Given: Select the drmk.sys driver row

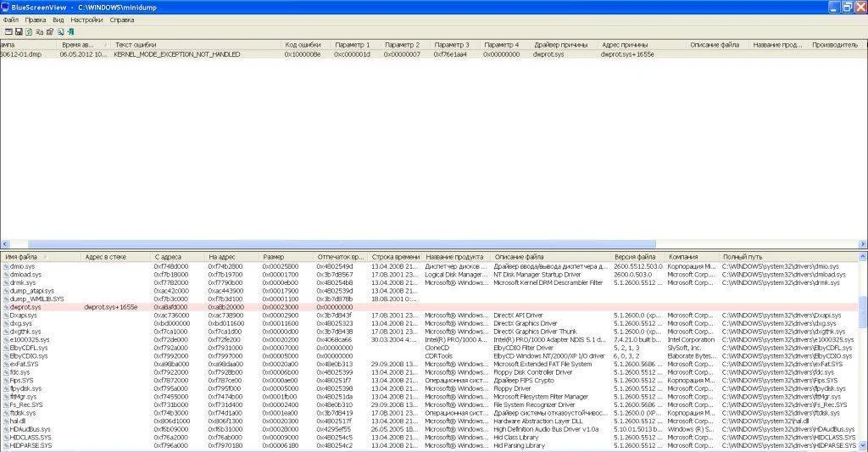Looking at the screenshot, I should tap(430, 282).
